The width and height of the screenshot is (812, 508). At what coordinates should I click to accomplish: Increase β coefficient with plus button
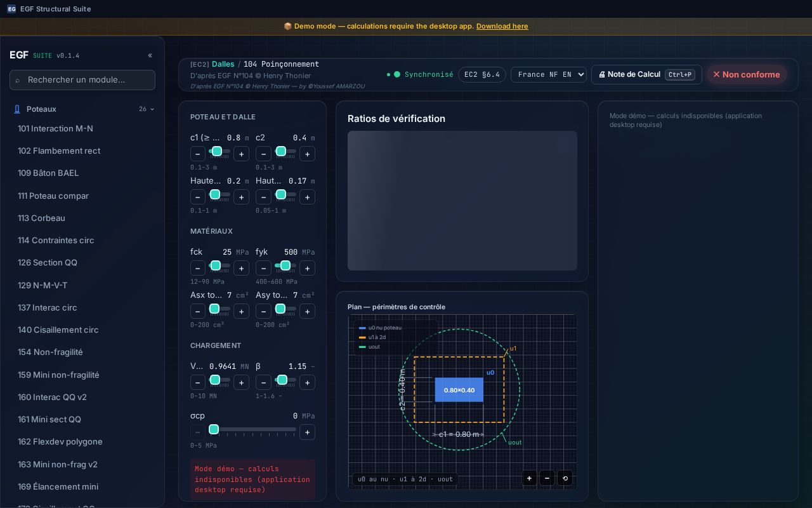(307, 382)
